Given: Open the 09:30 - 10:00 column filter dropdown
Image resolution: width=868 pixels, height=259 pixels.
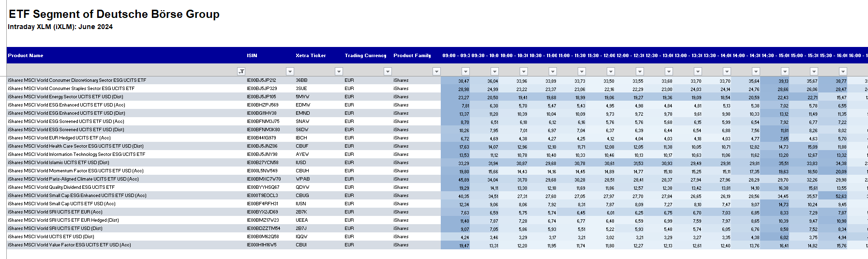Looking at the screenshot, I should tap(494, 71).
